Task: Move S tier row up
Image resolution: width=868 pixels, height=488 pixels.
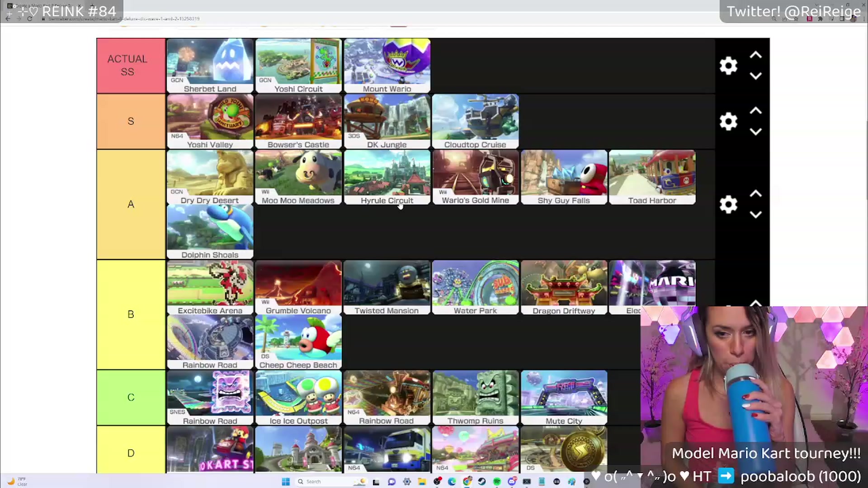Action: 755,111
